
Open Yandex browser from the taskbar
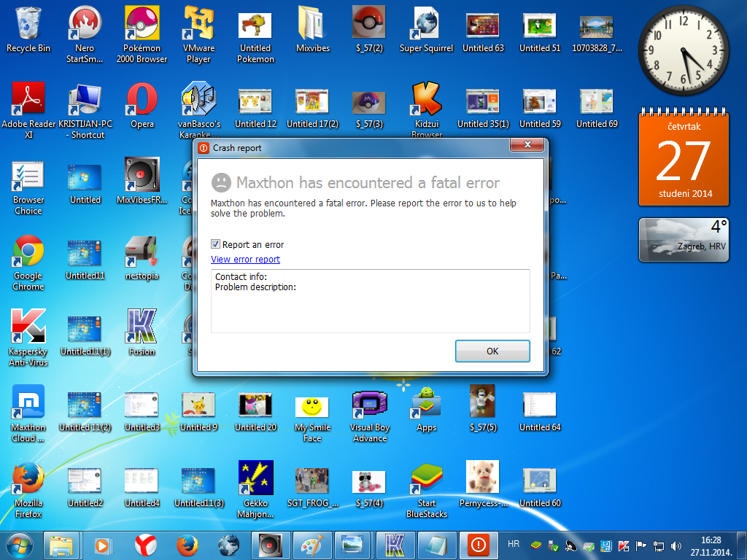point(145,545)
